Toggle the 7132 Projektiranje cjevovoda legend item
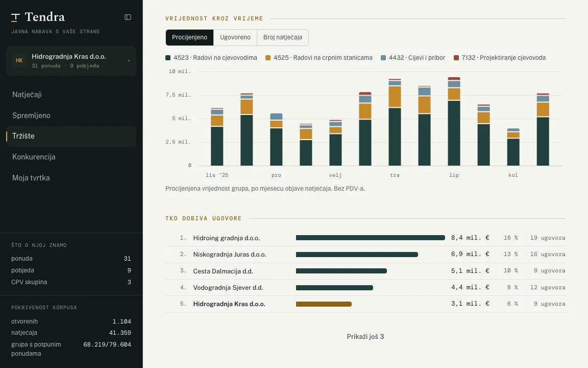 click(x=500, y=58)
